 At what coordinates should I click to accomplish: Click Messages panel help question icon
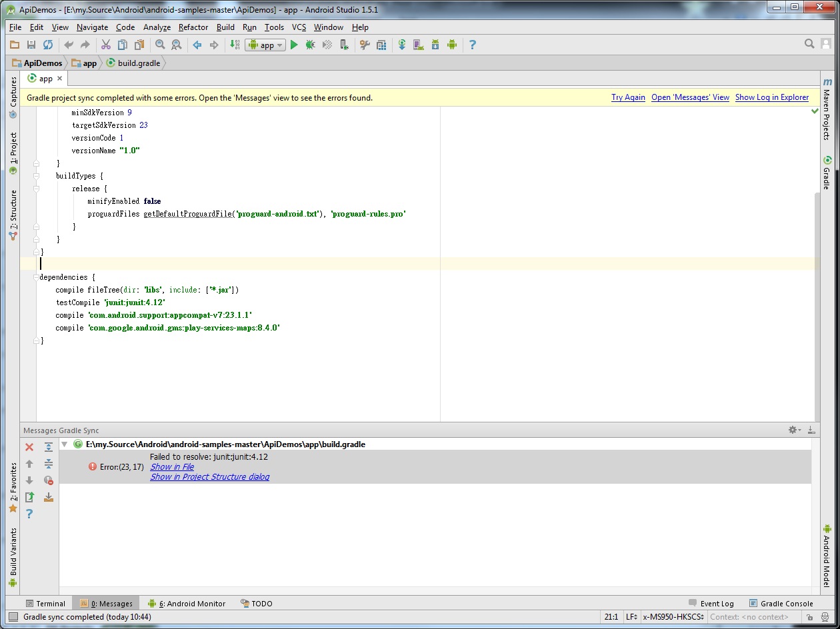pos(29,514)
